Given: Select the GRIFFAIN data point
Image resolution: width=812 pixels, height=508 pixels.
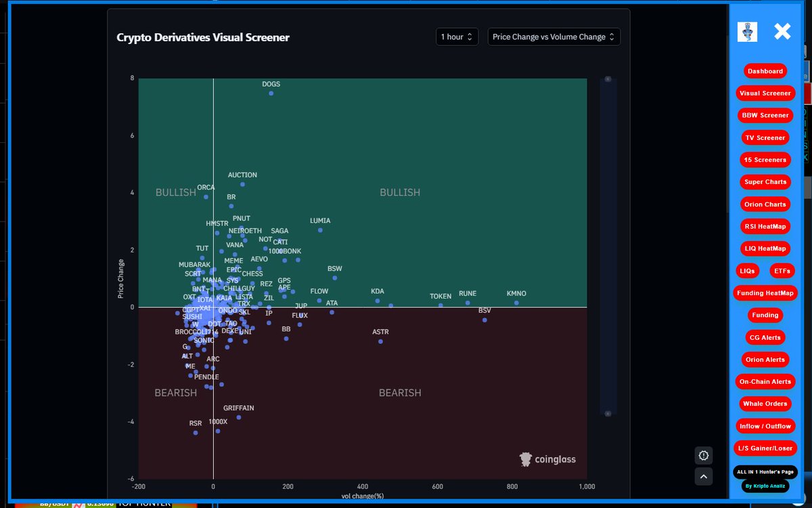Looking at the screenshot, I should click(x=239, y=417).
